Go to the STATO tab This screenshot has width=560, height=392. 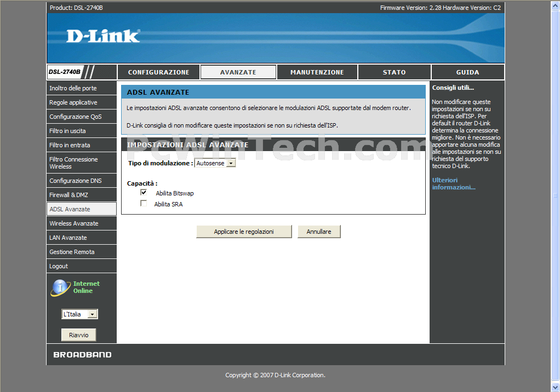[x=395, y=72]
